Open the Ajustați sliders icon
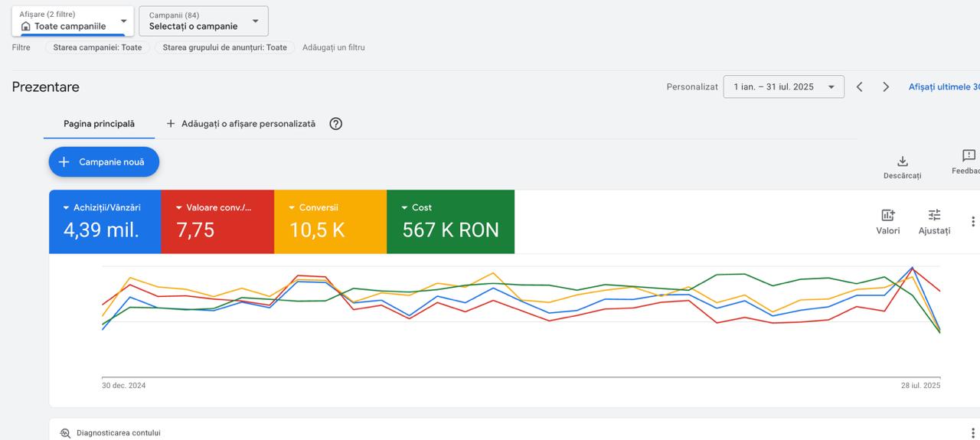Image resolution: width=980 pixels, height=440 pixels. pyautogui.click(x=934, y=215)
